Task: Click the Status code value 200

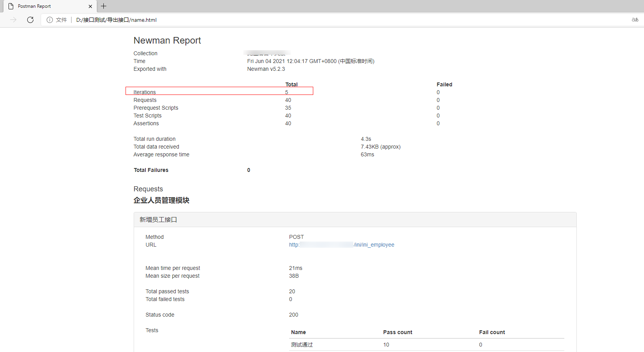Action: (x=294, y=315)
